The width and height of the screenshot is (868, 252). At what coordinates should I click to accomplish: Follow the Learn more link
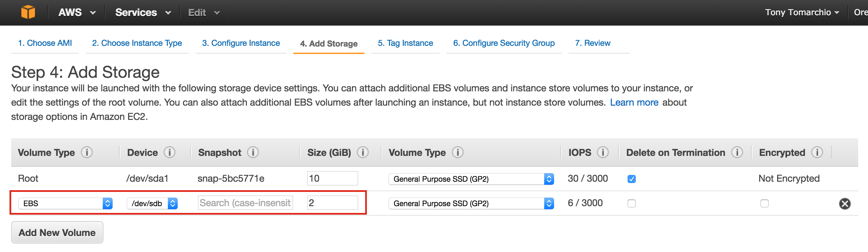tap(634, 102)
